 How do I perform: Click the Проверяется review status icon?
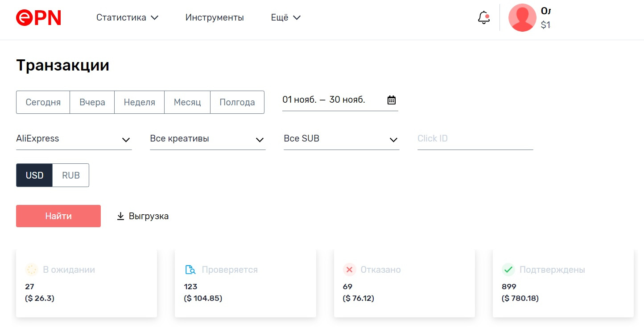(190, 270)
